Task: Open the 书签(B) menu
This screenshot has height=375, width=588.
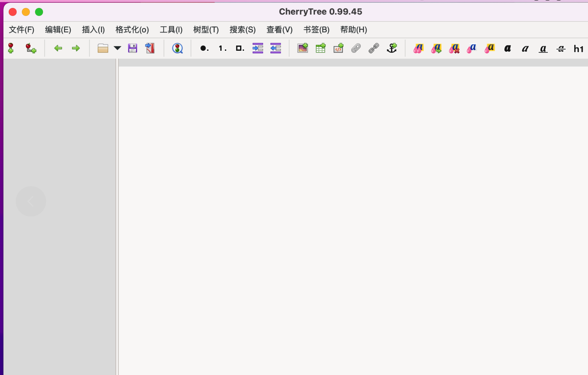Action: pyautogui.click(x=316, y=30)
